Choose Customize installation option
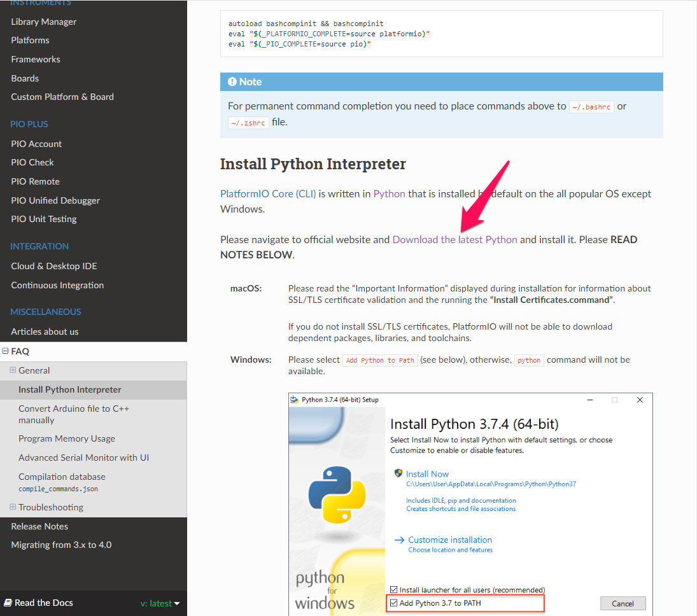 click(x=450, y=540)
